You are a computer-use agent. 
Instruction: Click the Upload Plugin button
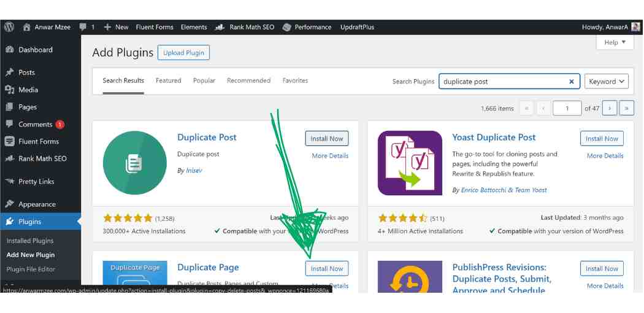point(183,53)
